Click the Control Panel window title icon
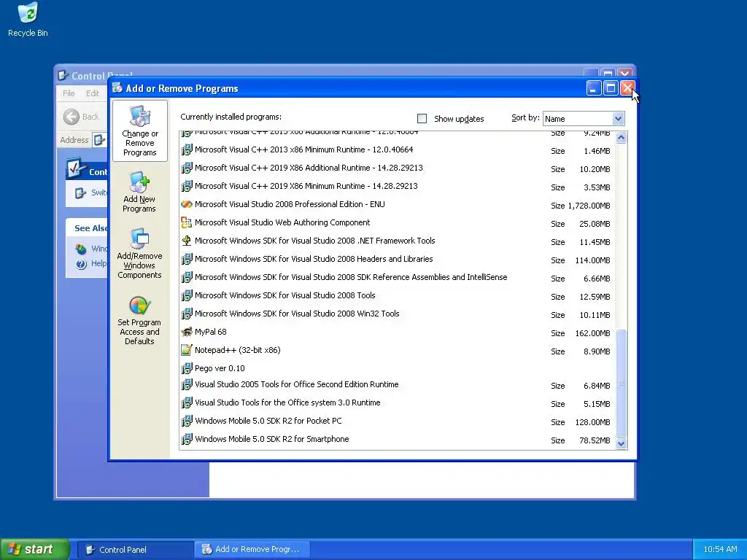747x560 pixels. tap(63, 75)
